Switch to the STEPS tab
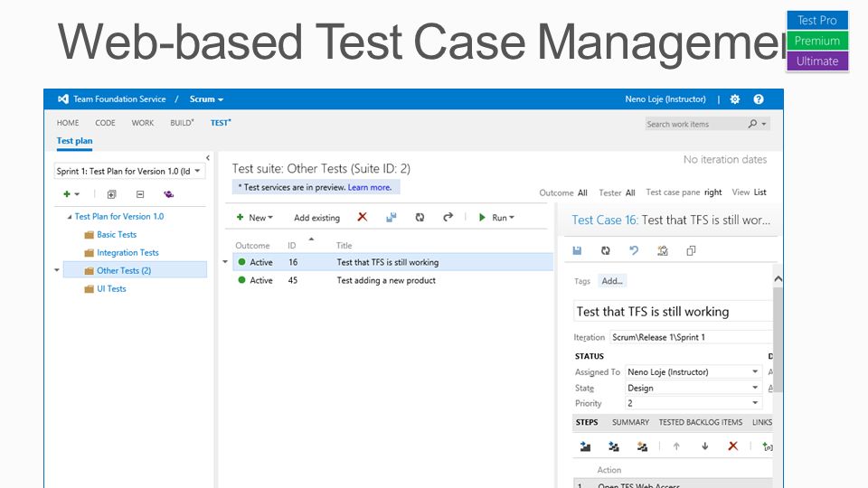 (587, 422)
